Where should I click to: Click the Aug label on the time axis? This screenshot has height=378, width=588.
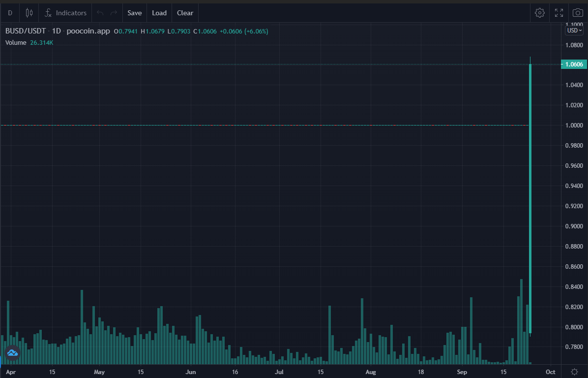[371, 372]
